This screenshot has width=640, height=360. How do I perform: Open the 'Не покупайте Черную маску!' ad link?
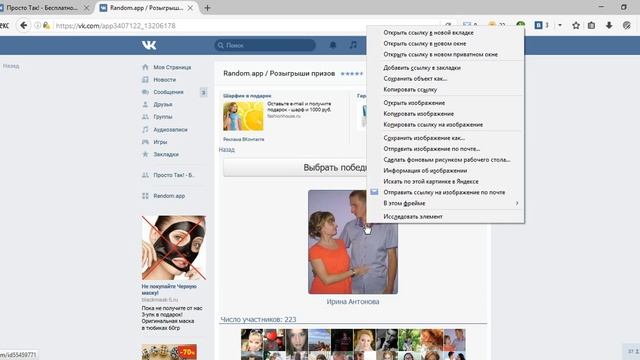pos(169,289)
